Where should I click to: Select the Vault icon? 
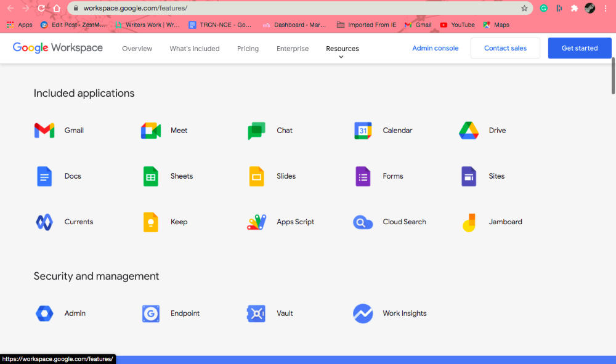click(256, 313)
